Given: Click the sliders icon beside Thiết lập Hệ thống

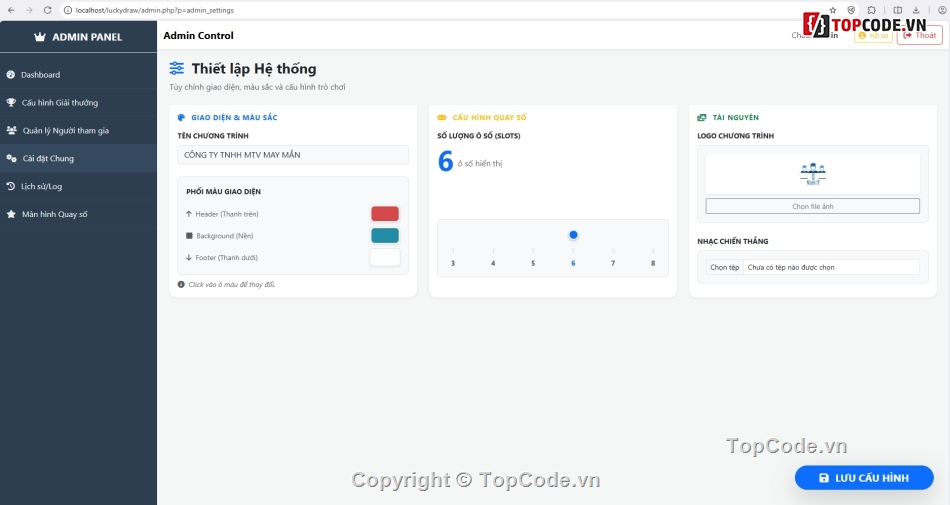Looking at the screenshot, I should pyautogui.click(x=177, y=69).
